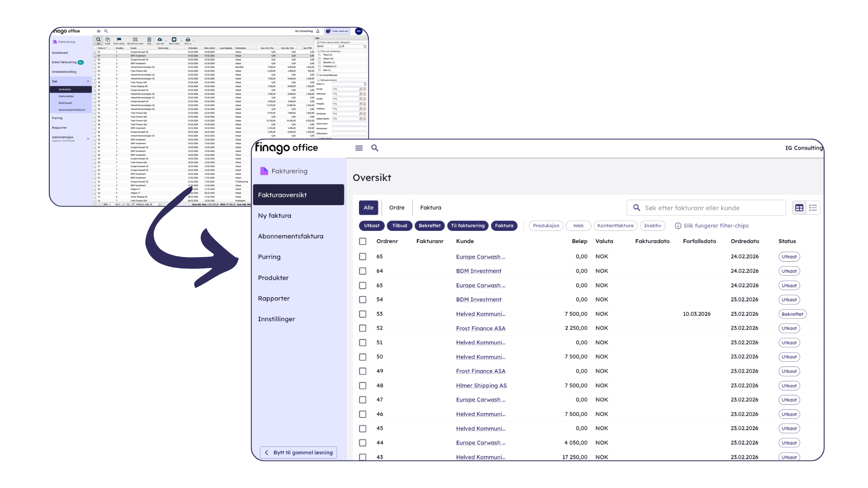Tick the select-all checkbox in the Oversikt table header
The width and height of the screenshot is (868, 488).
coord(363,241)
